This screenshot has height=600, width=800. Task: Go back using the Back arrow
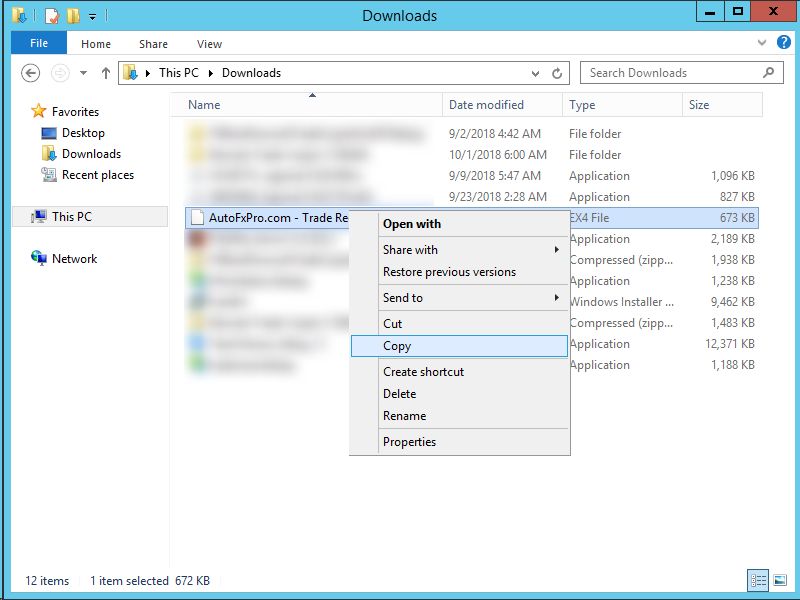click(30, 73)
